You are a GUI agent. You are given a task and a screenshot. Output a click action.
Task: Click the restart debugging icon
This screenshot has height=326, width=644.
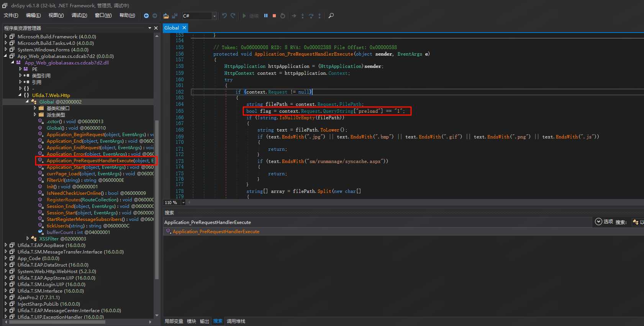click(283, 16)
